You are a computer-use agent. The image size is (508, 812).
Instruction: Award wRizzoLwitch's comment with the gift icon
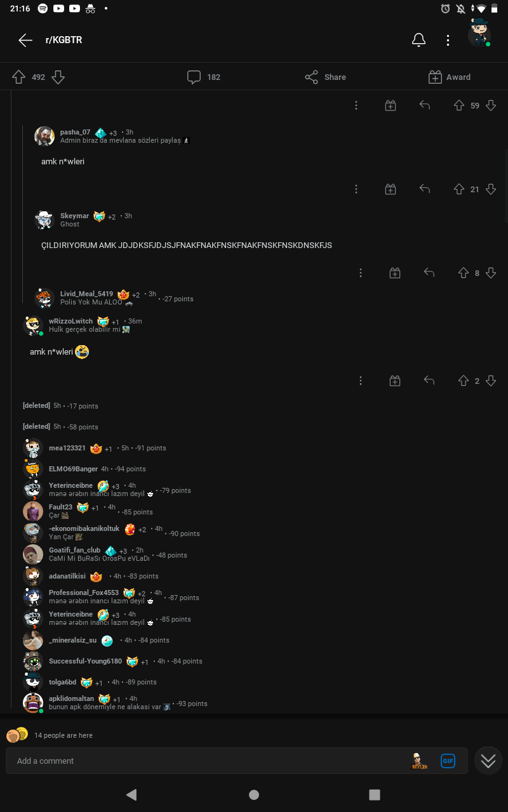tap(395, 381)
